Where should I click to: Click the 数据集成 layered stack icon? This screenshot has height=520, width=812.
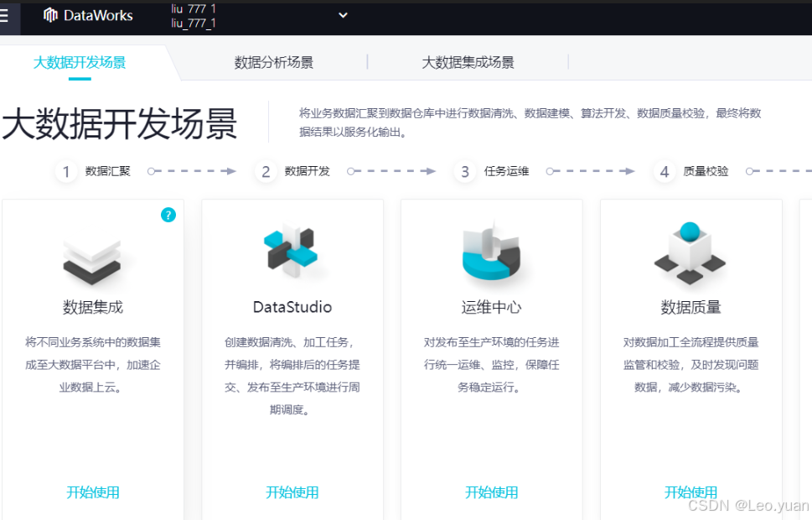tap(92, 262)
